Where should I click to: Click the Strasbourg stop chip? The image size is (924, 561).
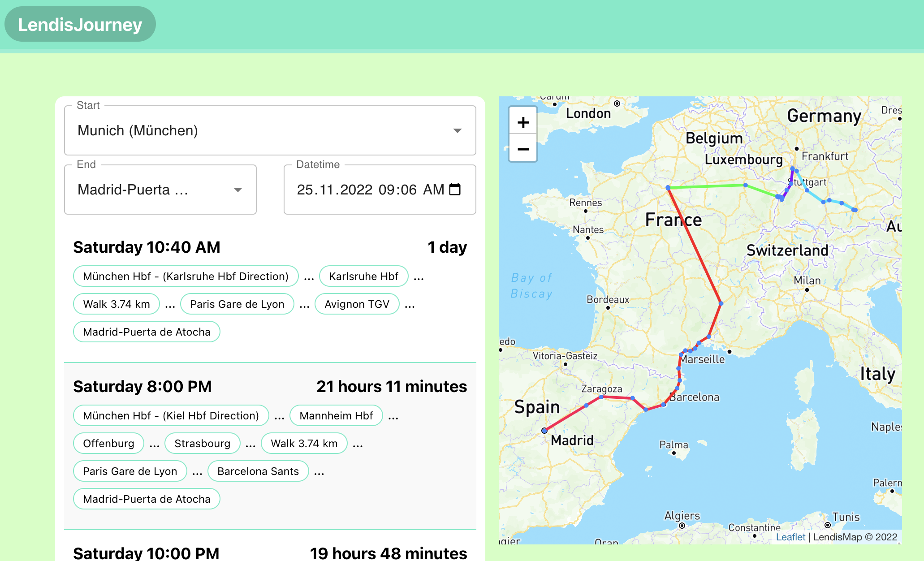click(x=202, y=444)
